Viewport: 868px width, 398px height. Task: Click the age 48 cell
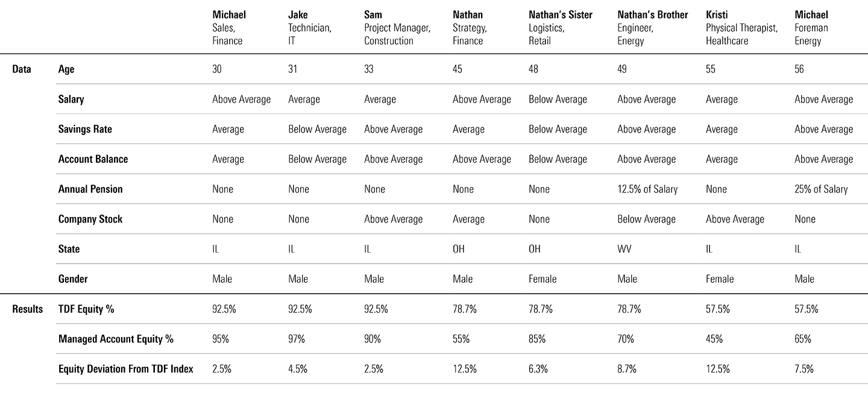pyautogui.click(x=534, y=69)
